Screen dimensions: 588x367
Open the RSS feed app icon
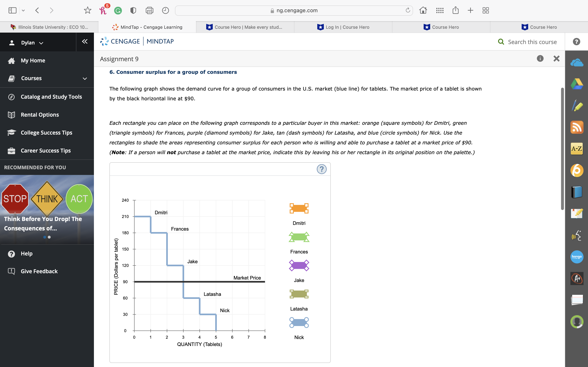click(577, 127)
